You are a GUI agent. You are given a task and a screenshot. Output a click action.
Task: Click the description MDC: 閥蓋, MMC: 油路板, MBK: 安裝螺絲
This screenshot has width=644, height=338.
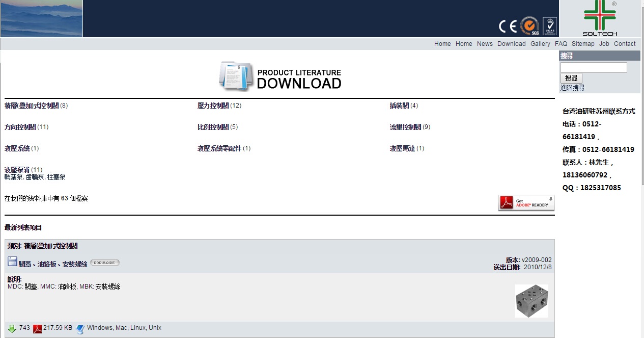(64, 287)
